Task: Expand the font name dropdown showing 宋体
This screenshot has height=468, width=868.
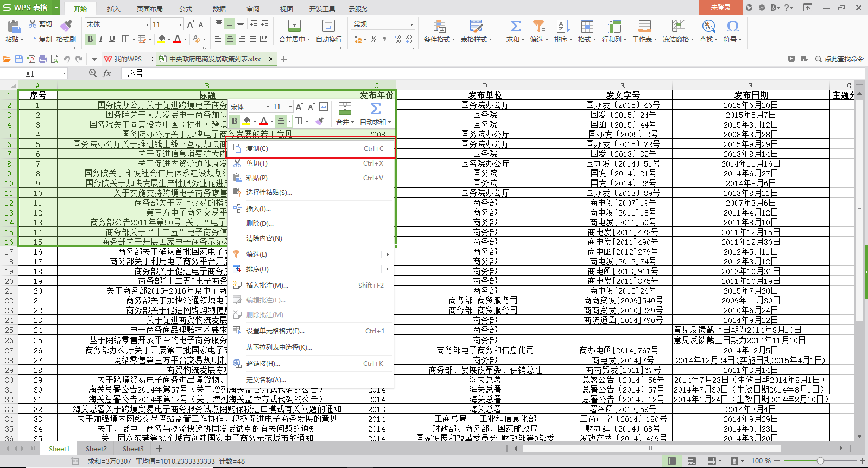Action: point(147,24)
